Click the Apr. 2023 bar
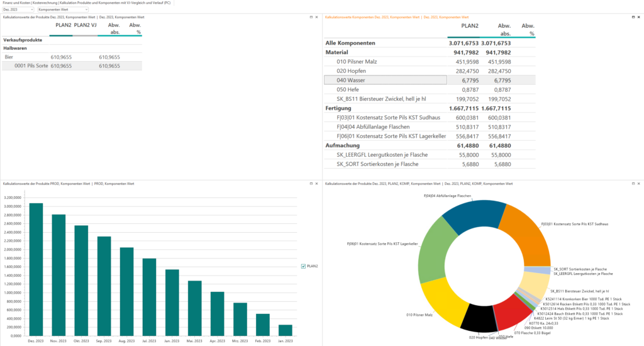644x346 pixels. 217,314
